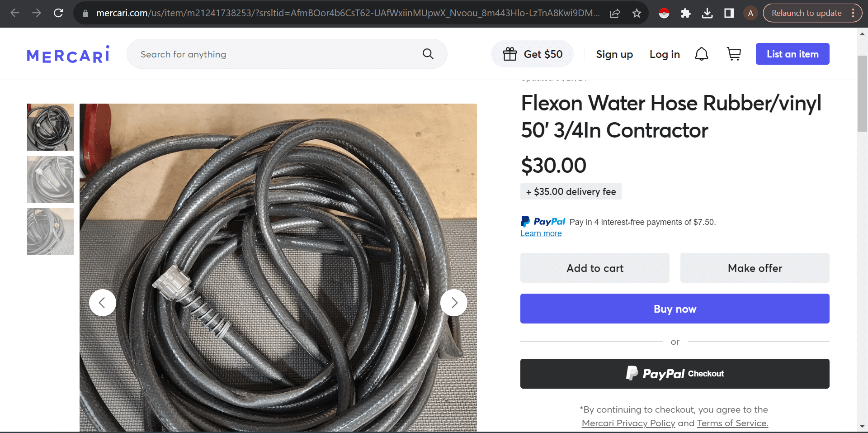
Task: Click the Make offer button
Action: pos(755,268)
